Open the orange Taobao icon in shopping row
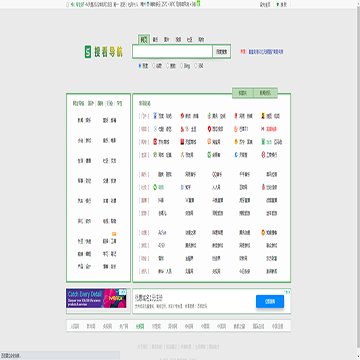 pyautogui.click(x=209, y=142)
